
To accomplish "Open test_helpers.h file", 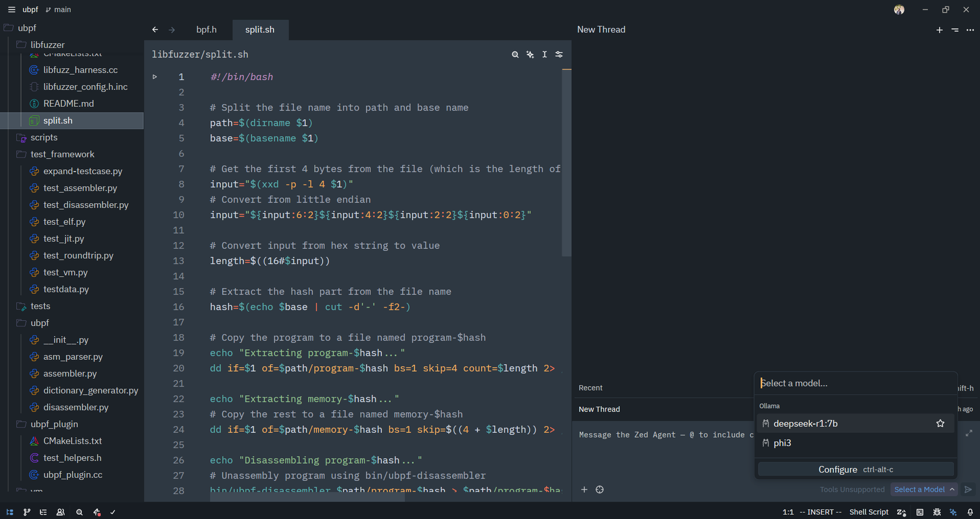I will tap(72, 458).
